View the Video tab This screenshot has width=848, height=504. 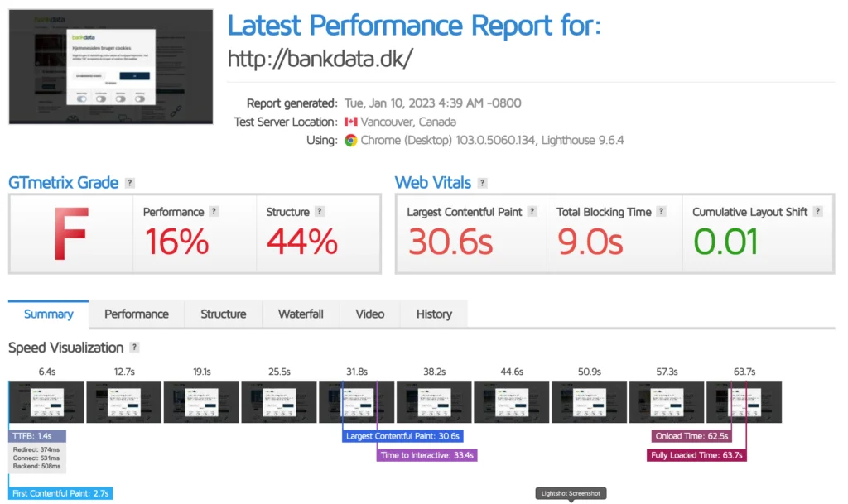[370, 314]
